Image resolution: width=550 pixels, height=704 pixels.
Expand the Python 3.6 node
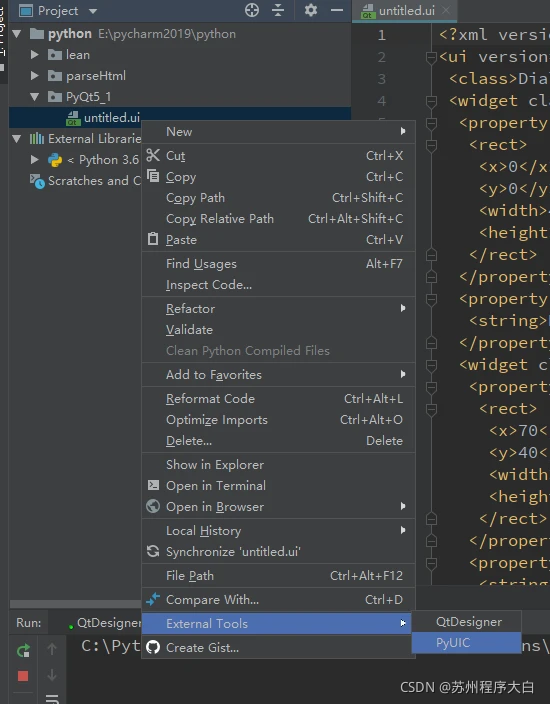point(34,159)
